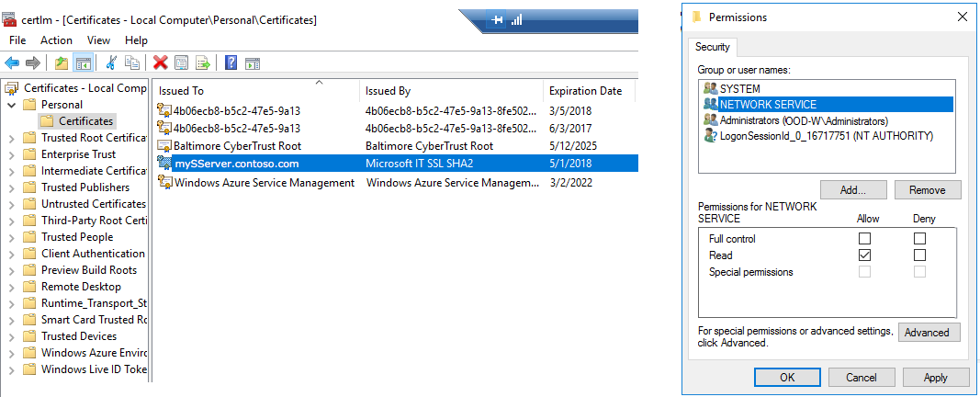980x397 pixels.
Task: Expand Trusted Root Certification Authorities node
Action: coord(11,138)
